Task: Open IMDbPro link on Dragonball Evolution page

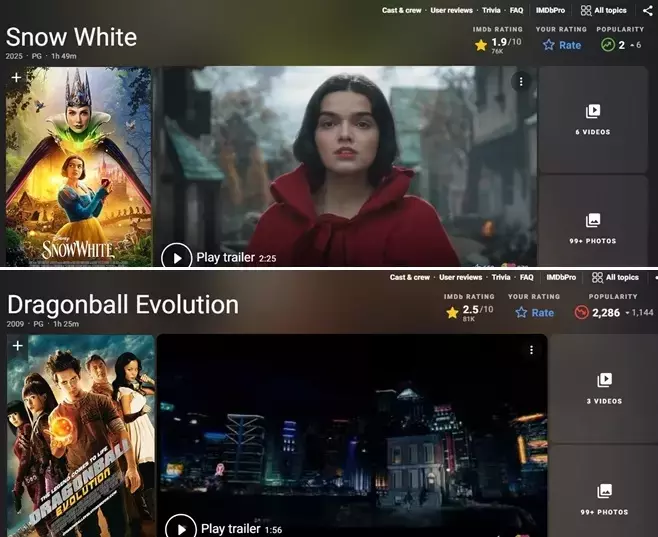Action: click(561, 277)
